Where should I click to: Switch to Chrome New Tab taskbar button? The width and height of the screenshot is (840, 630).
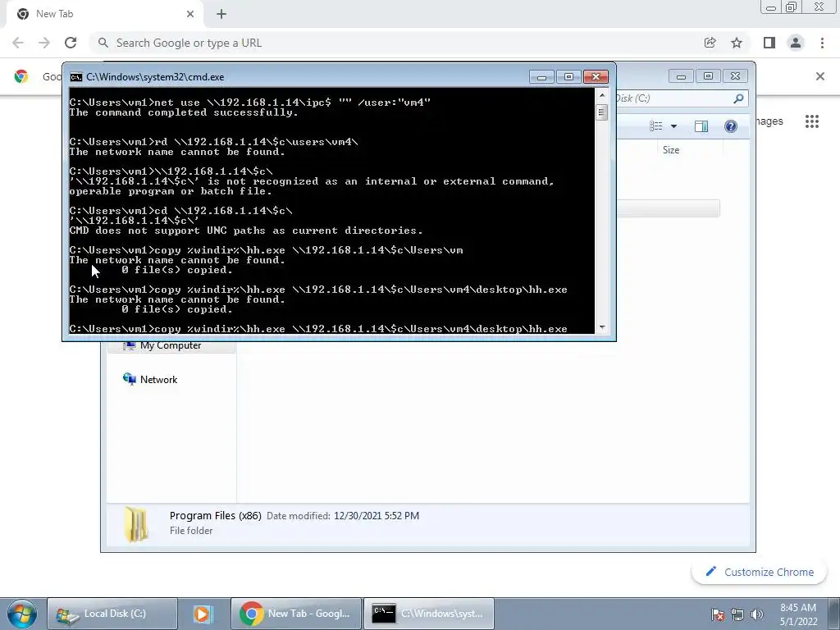296,614
